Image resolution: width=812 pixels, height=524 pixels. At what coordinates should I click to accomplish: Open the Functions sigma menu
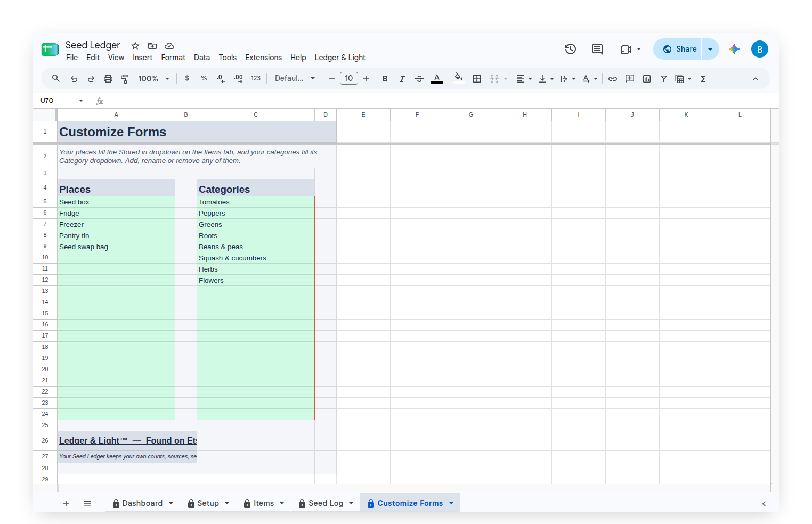point(703,79)
